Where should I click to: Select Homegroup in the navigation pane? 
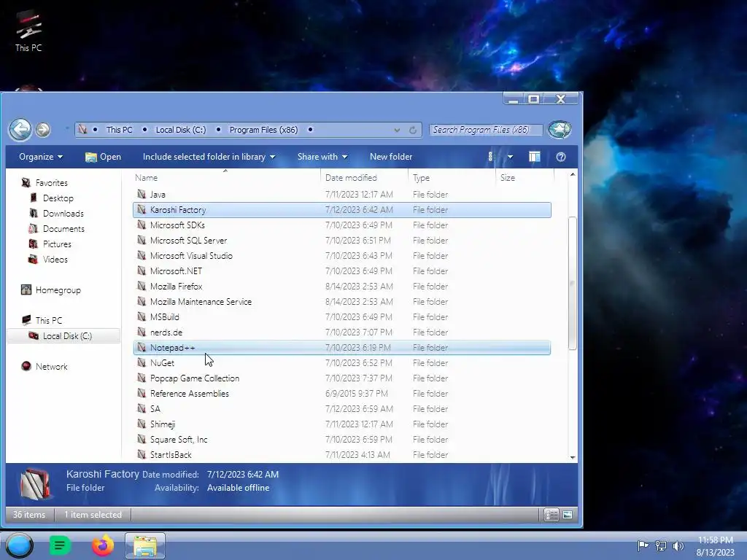point(58,290)
